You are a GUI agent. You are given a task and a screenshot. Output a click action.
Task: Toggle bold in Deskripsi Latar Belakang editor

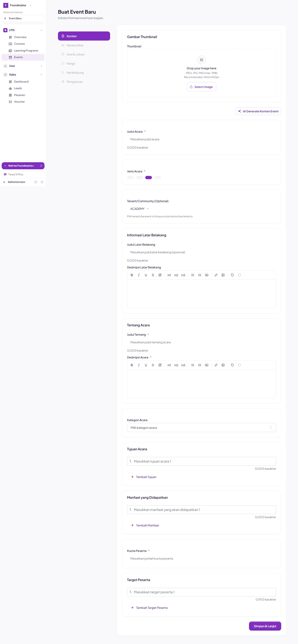tap(132, 275)
